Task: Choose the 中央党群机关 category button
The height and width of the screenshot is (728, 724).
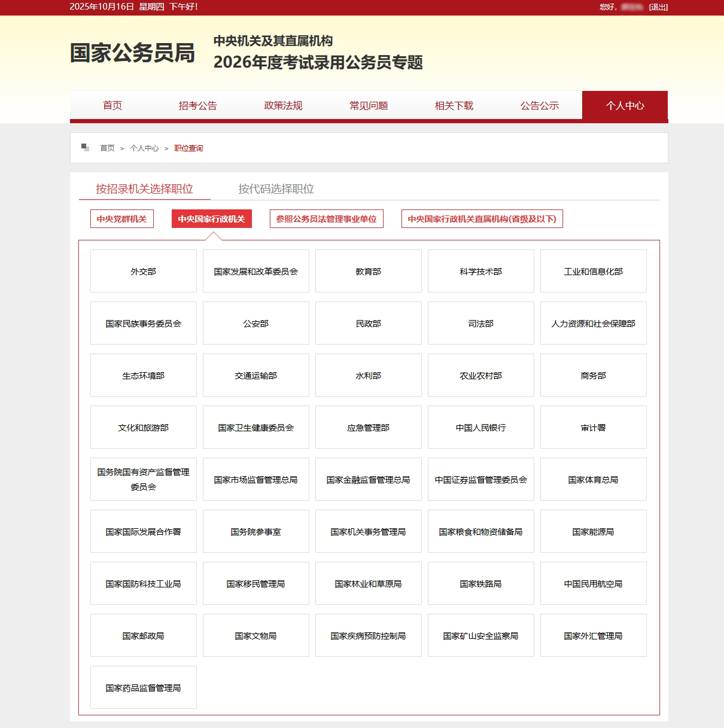Action: [x=121, y=219]
